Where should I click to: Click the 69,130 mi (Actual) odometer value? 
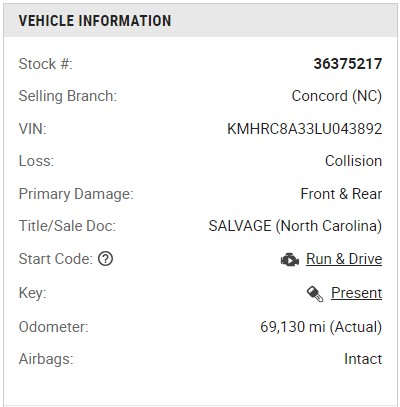click(321, 327)
